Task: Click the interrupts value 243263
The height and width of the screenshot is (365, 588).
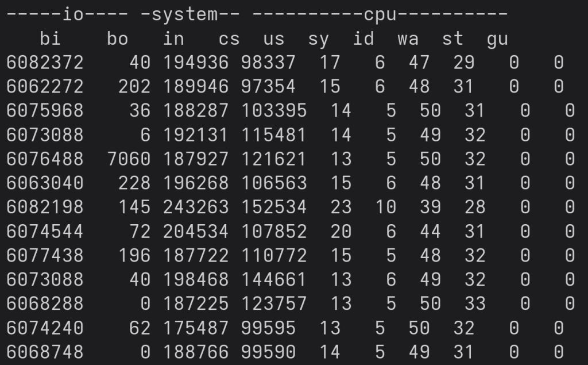Action: tap(195, 208)
